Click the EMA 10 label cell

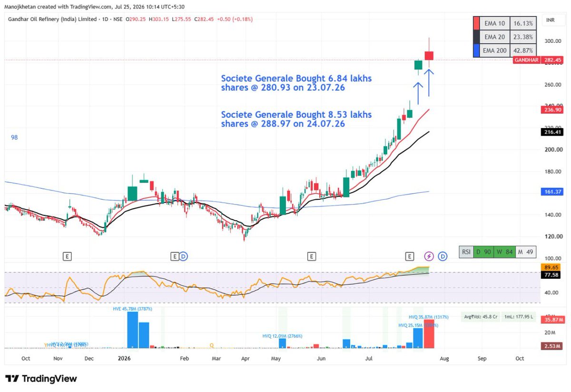pyautogui.click(x=495, y=23)
